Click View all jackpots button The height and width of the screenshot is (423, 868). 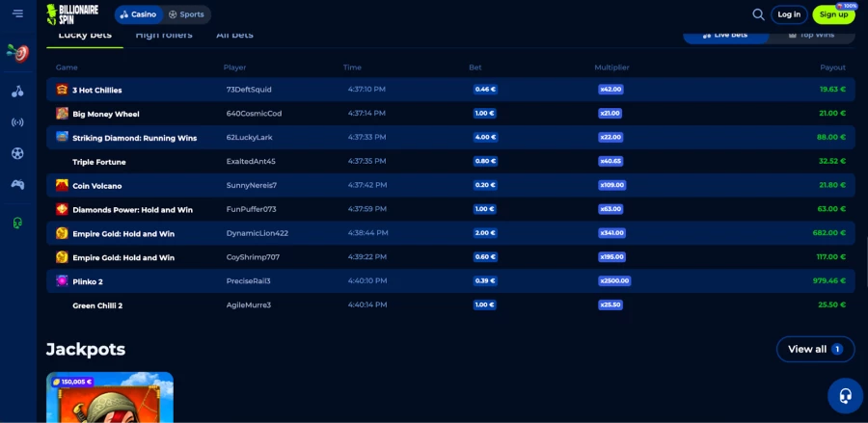(815, 349)
